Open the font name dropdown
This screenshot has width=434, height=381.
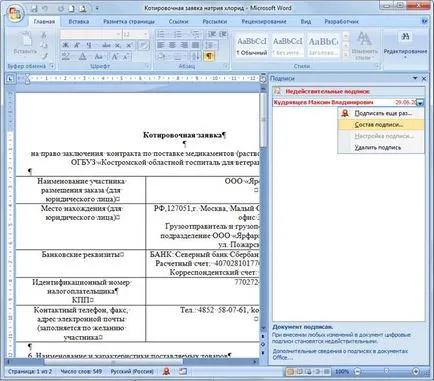click(118, 34)
